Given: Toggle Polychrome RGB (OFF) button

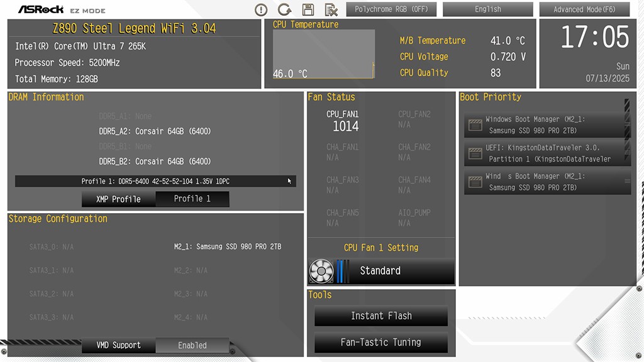Looking at the screenshot, I should pyautogui.click(x=391, y=9).
